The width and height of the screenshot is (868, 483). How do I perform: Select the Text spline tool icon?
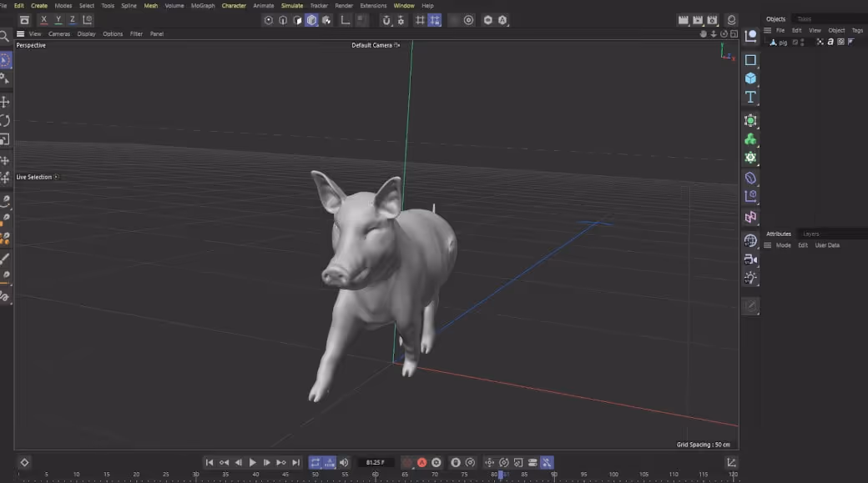coord(750,98)
